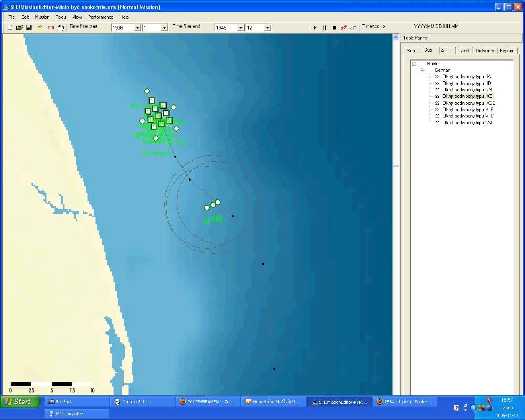The width and height of the screenshot is (525, 420).
Task: Open the Mission menu
Action: point(42,17)
